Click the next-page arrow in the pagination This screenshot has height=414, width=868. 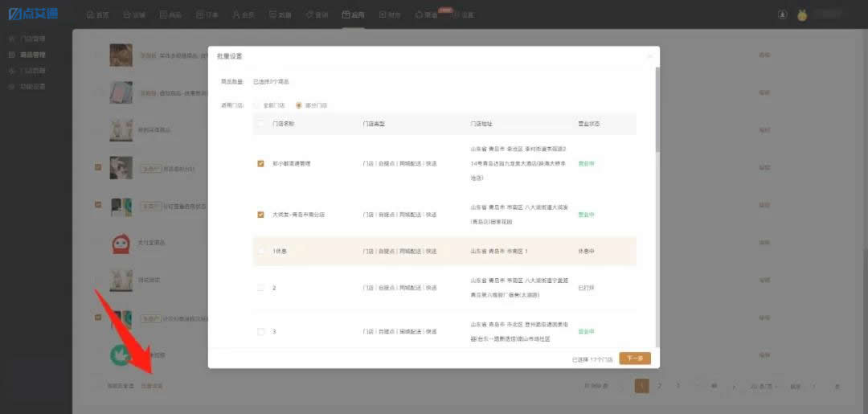pyautogui.click(x=734, y=386)
